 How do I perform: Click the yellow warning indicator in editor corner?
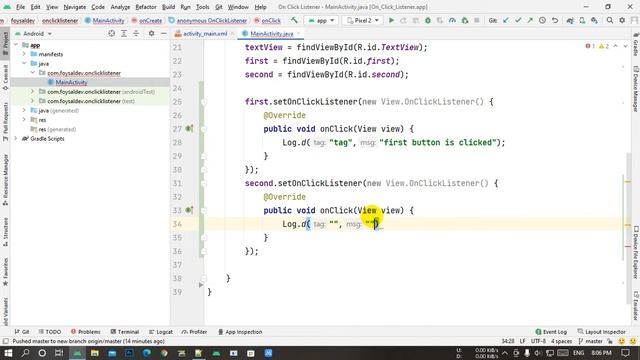pyautogui.click(x=604, y=46)
